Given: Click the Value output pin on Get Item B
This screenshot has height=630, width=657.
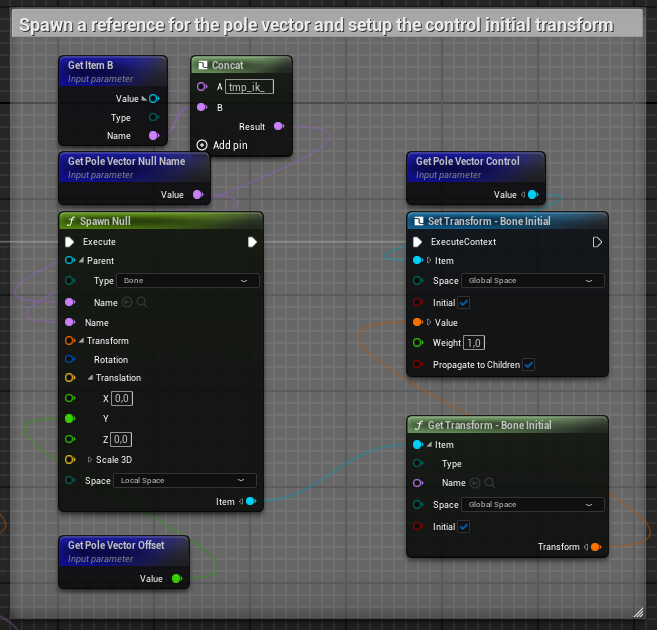Looking at the screenshot, I should pos(154,99).
